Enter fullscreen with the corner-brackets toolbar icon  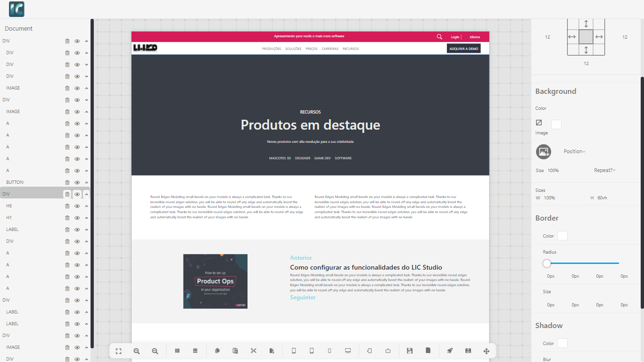tap(119, 351)
